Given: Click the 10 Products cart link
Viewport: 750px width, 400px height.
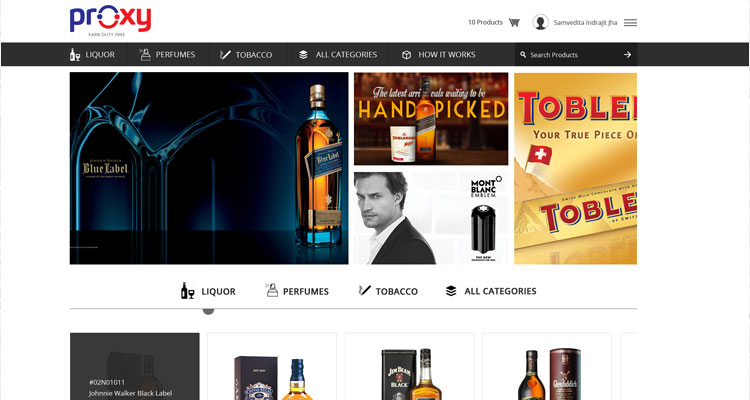Looking at the screenshot, I should 485,22.
